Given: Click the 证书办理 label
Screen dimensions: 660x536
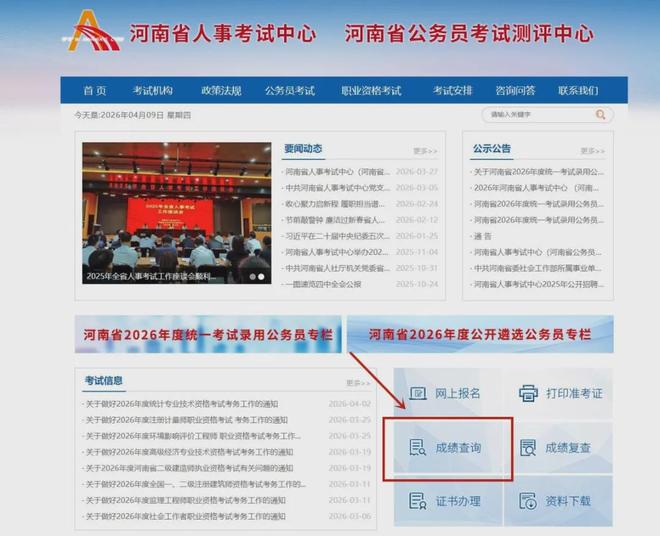Looking at the screenshot, I should [x=458, y=501].
